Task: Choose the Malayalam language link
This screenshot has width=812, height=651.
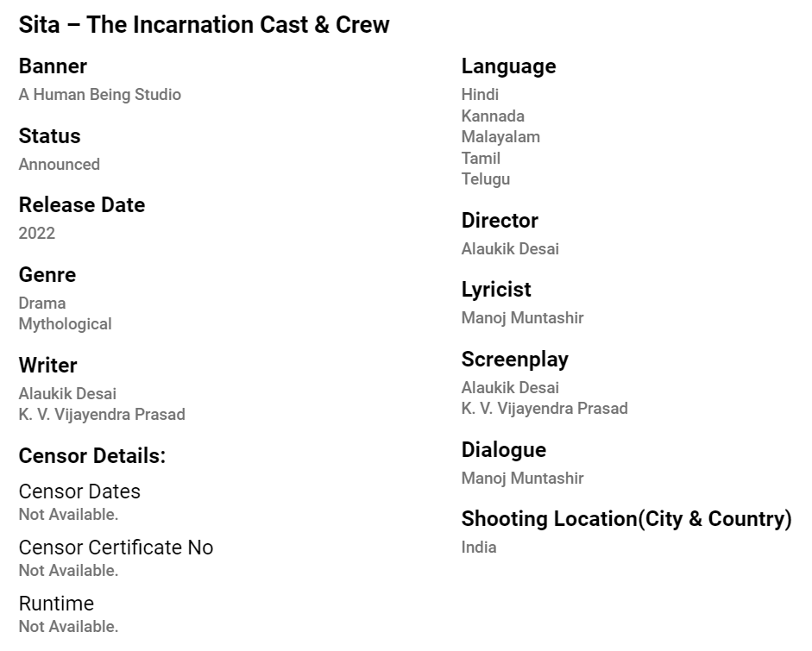Action: [500, 136]
